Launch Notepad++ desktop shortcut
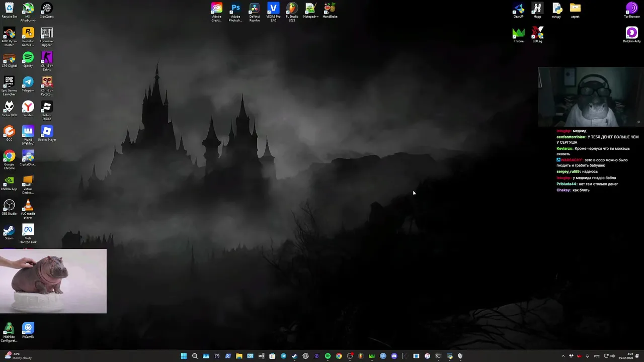 311,11
